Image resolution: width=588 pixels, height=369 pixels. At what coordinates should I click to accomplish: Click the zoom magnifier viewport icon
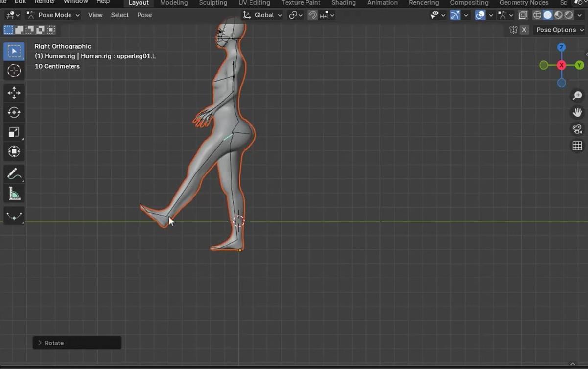click(577, 96)
